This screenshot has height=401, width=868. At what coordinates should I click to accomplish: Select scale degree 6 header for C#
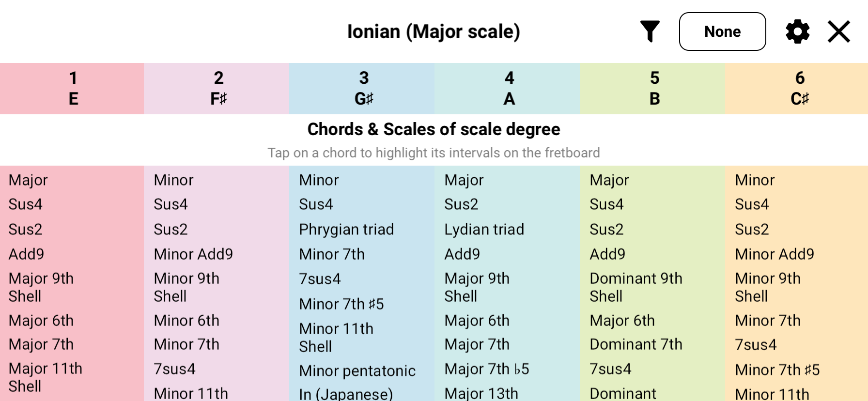tap(799, 89)
